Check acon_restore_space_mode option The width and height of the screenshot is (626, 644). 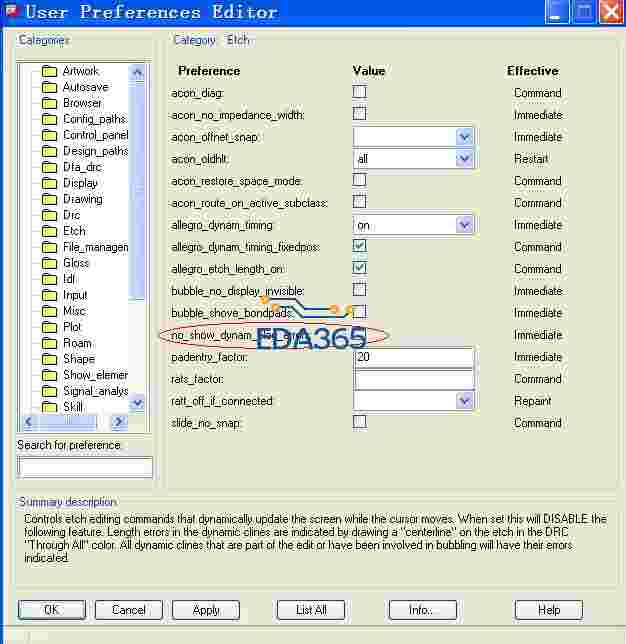359,179
